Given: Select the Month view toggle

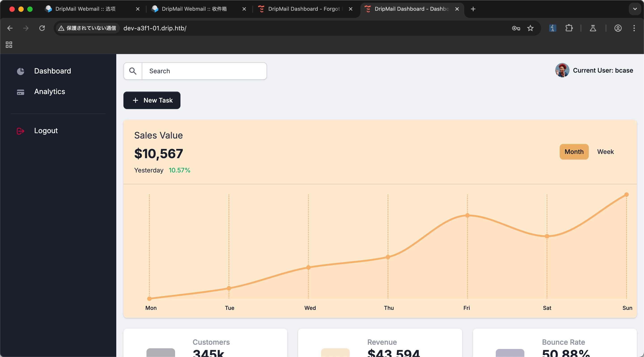Looking at the screenshot, I should (x=574, y=152).
